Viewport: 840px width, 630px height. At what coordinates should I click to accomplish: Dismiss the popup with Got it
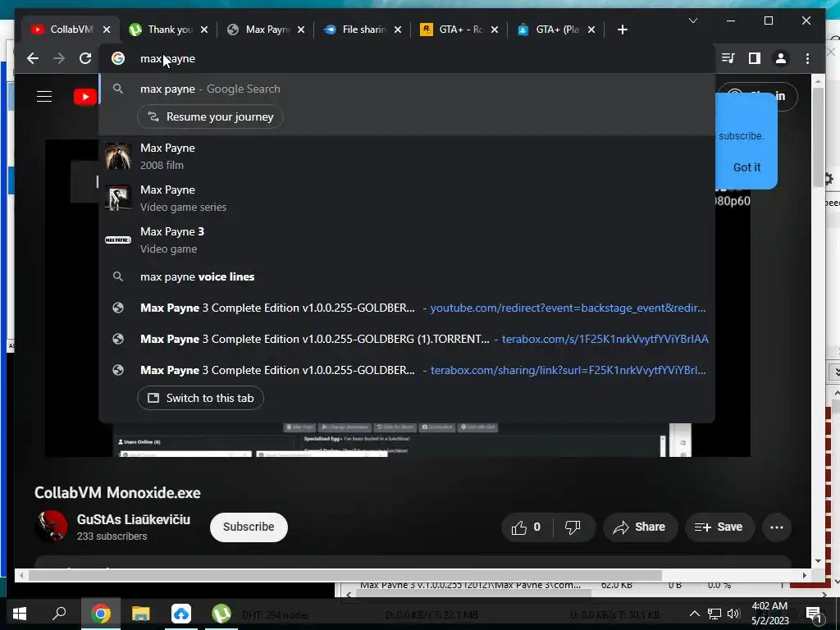pyautogui.click(x=746, y=167)
